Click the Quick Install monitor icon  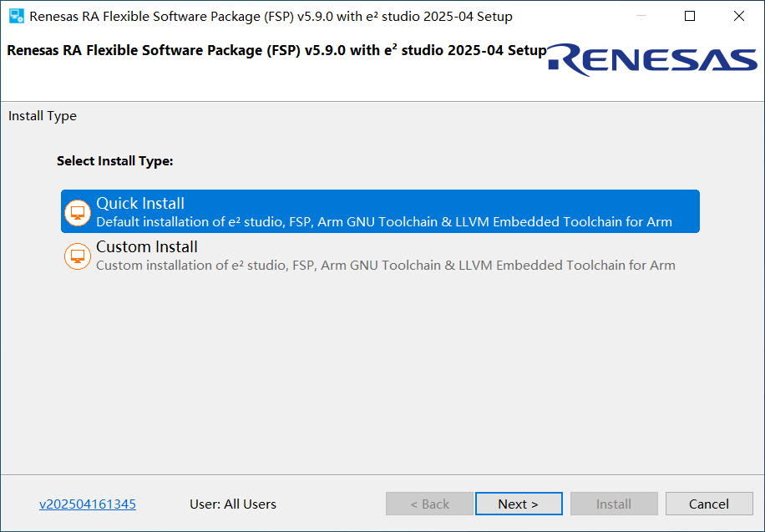click(78, 213)
